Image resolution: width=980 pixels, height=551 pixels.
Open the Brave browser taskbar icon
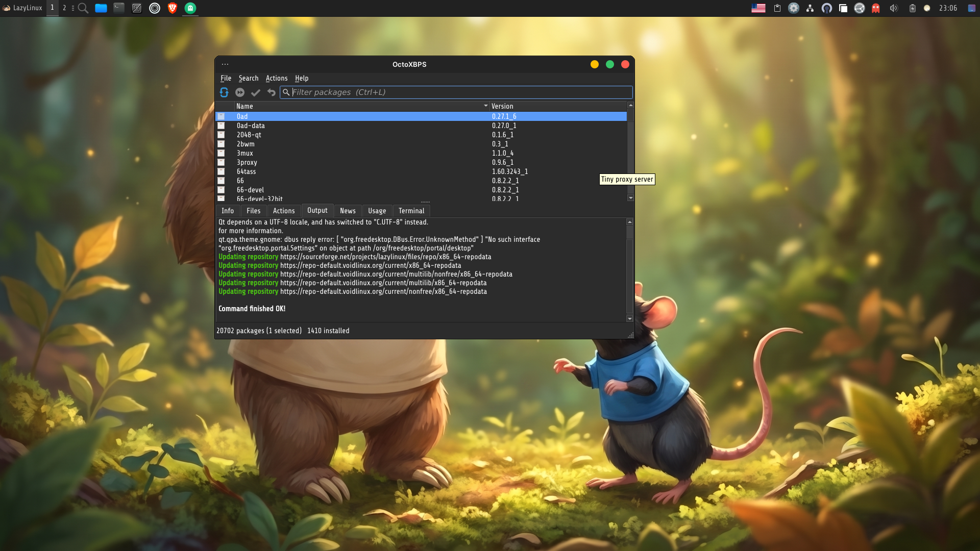(x=173, y=8)
